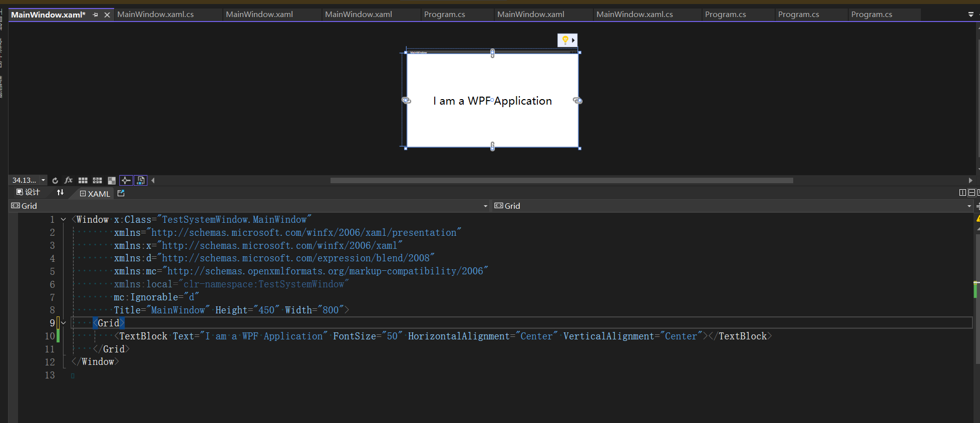Click the vertical split layout icon
This screenshot has height=423, width=980.
962,193
